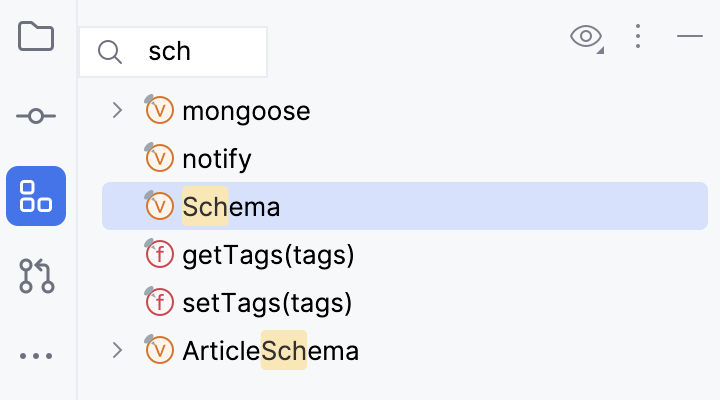
Task: Select the highlighted Schema item
Action: point(231,206)
